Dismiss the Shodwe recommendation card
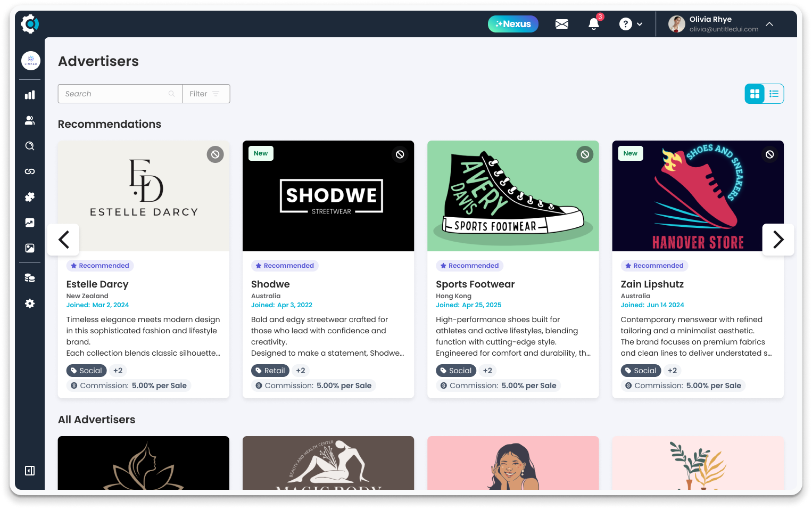 [400, 154]
